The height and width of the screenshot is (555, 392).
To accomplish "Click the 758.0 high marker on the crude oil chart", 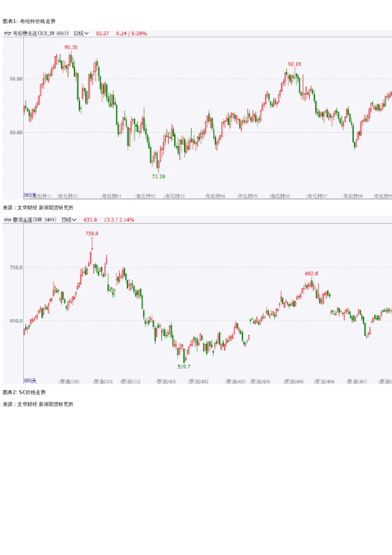I will click(x=92, y=234).
